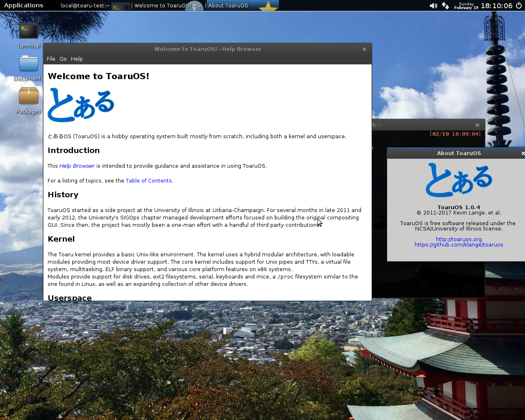Click the clock showing 18:10:06
The width and height of the screenshot is (525, 420).
coord(497,6)
